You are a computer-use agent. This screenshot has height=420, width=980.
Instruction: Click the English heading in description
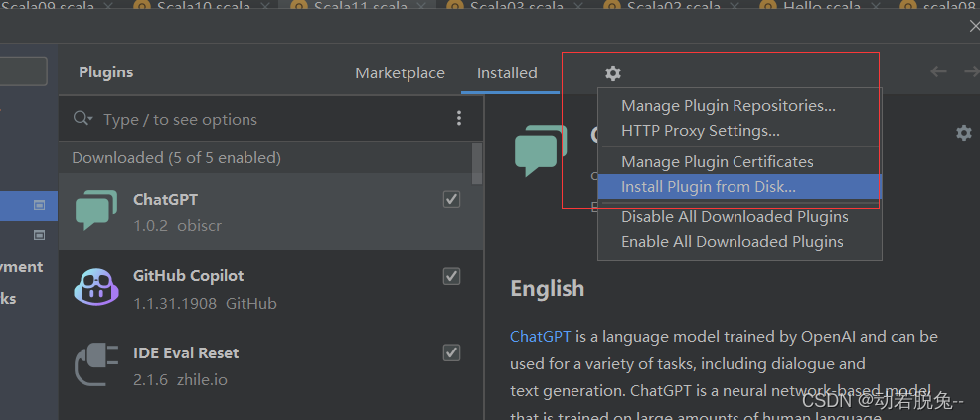pos(548,288)
